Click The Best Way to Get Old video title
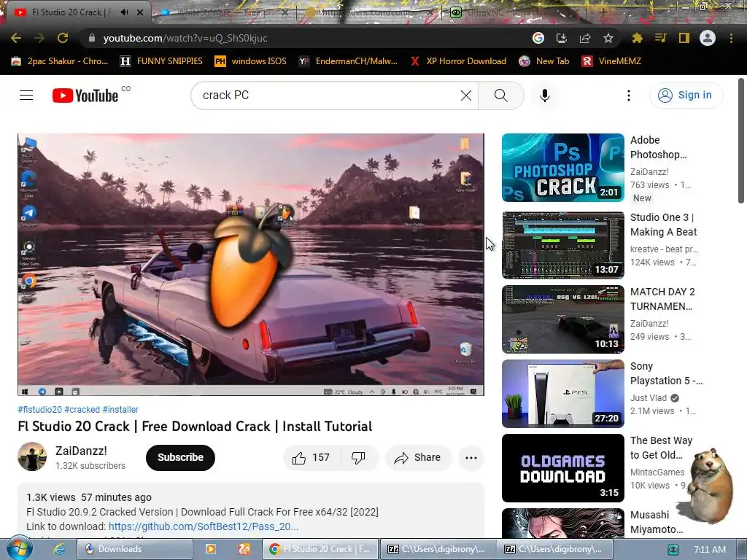The height and width of the screenshot is (560, 747). 661,448
